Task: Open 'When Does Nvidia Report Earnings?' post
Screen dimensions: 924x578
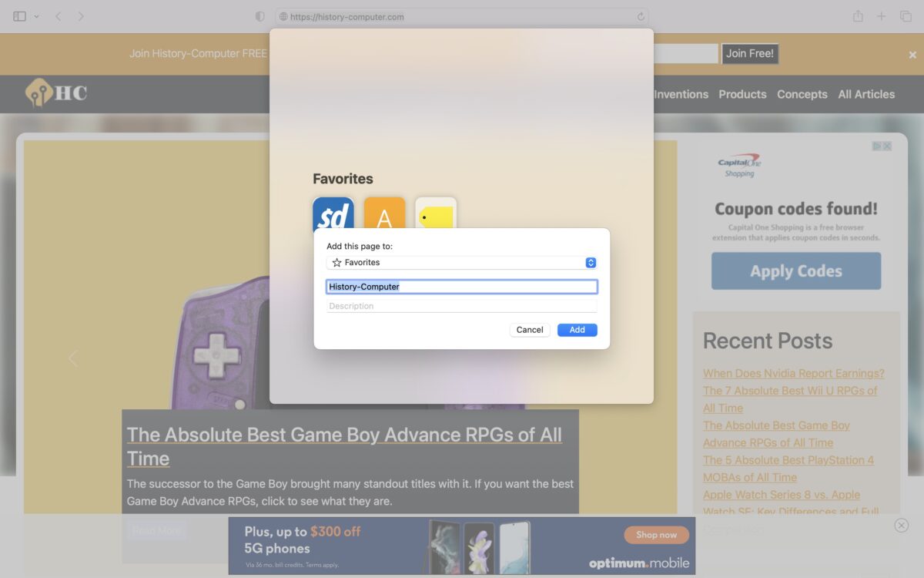Action: (793, 373)
